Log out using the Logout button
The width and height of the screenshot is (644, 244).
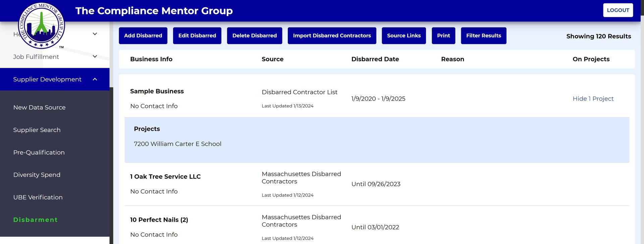(x=618, y=10)
